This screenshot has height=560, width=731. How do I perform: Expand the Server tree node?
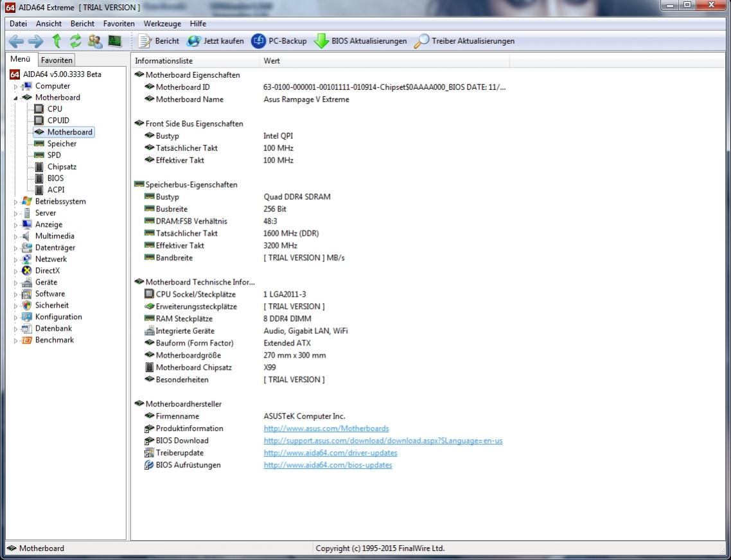(x=15, y=214)
